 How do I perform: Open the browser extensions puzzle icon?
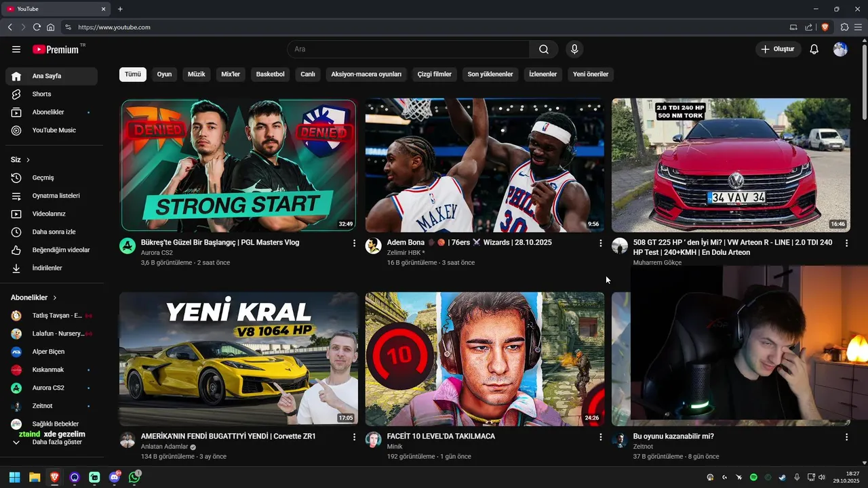pos(844,27)
